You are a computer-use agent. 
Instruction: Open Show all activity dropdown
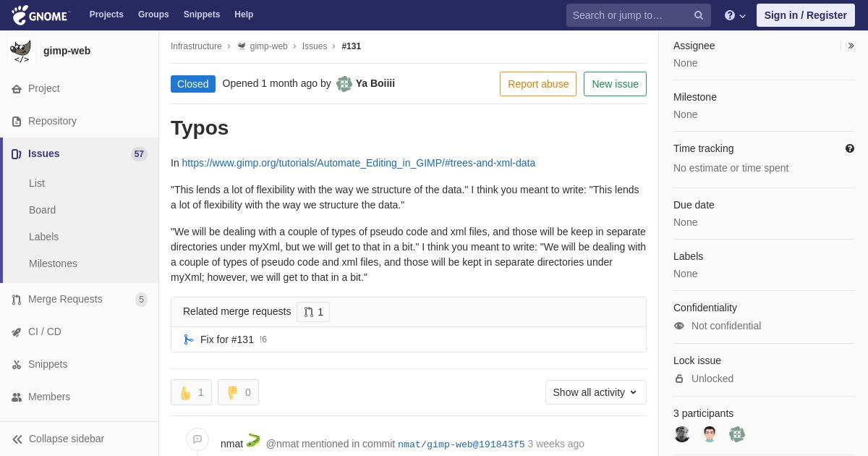[596, 392]
